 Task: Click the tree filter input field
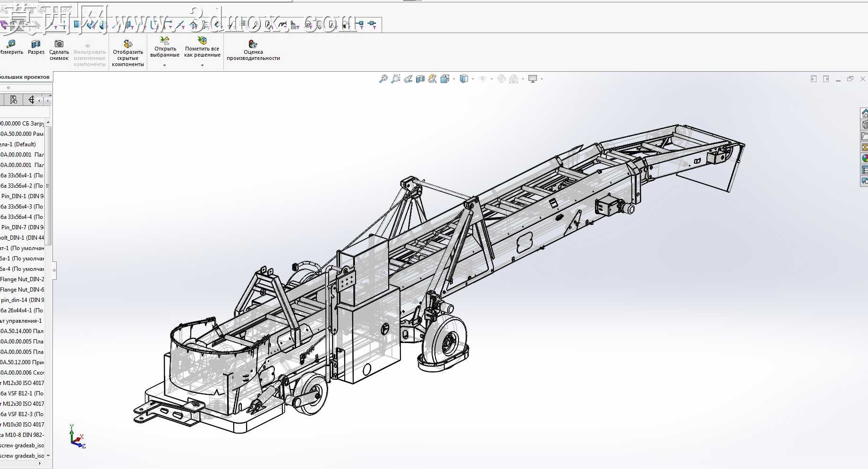coord(25,112)
